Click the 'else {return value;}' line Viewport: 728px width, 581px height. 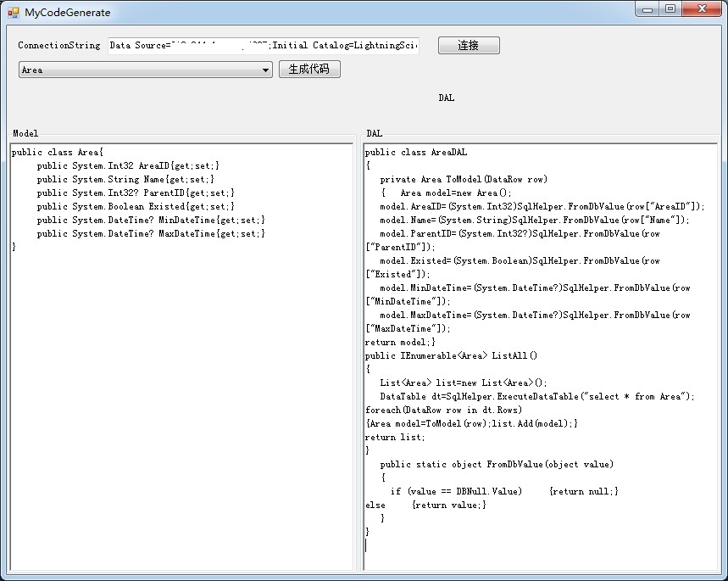[425, 505]
